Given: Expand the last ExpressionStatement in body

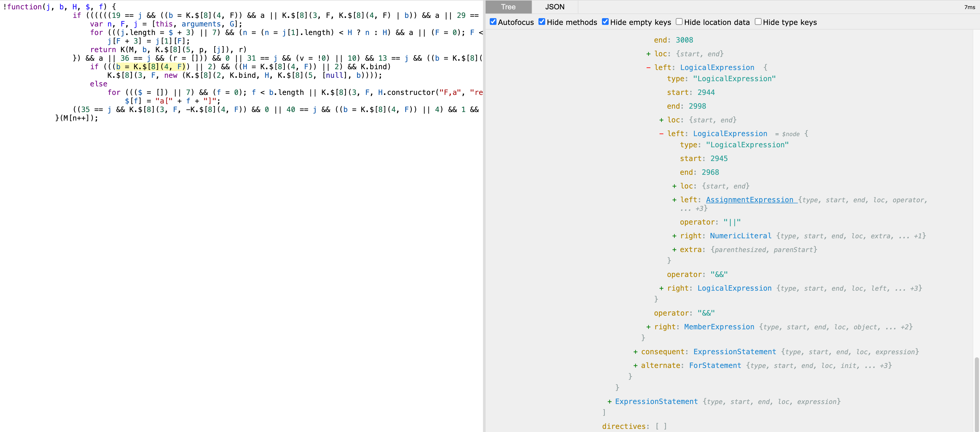Looking at the screenshot, I should coord(609,402).
